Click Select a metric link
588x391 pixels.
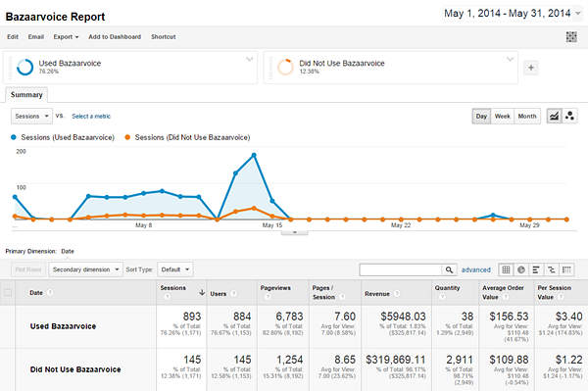[91, 117]
